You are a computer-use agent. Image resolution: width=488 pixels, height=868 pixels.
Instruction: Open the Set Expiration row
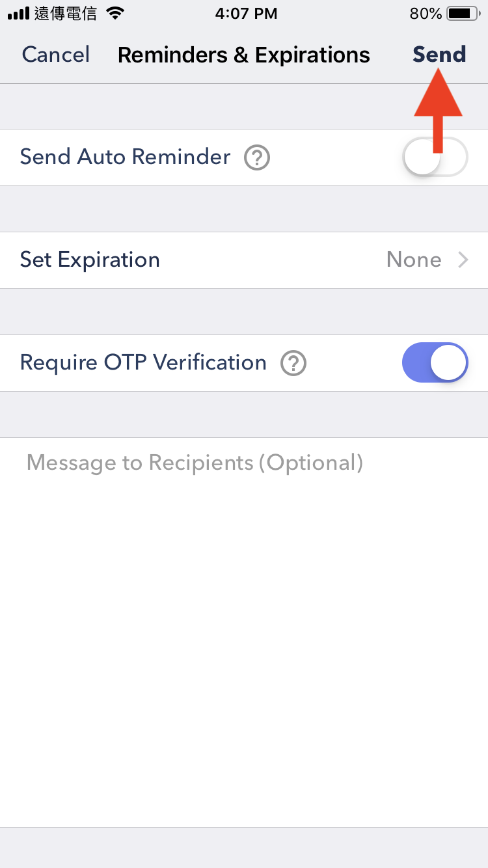[244, 260]
